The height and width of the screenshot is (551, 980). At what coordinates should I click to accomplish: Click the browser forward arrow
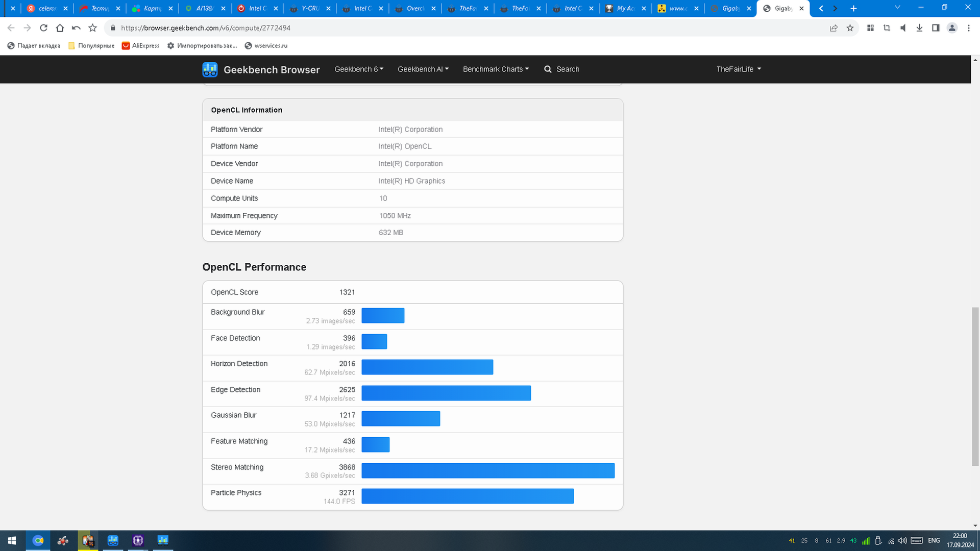pyautogui.click(x=27, y=28)
